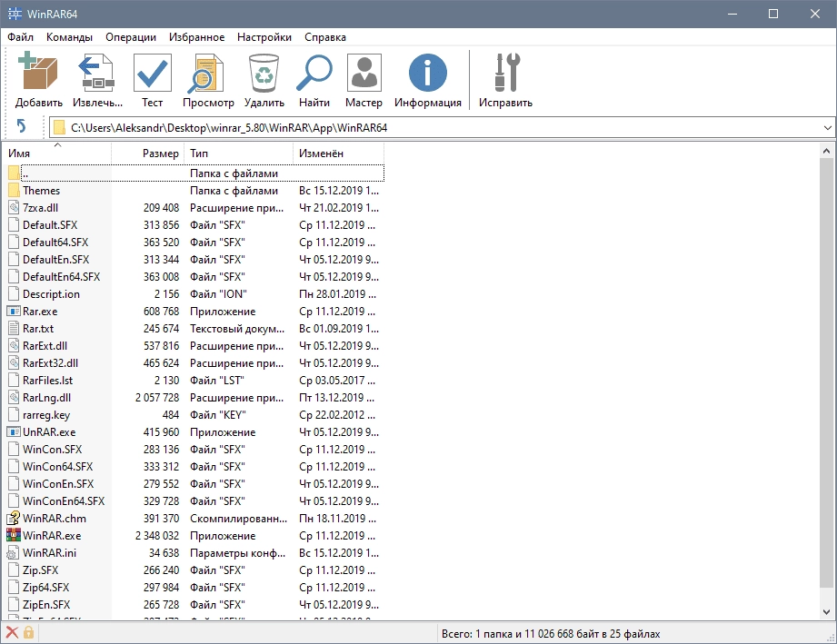Screen dimensions: 837x644
Task: Sort by the Имя column header
Action: click(x=57, y=154)
